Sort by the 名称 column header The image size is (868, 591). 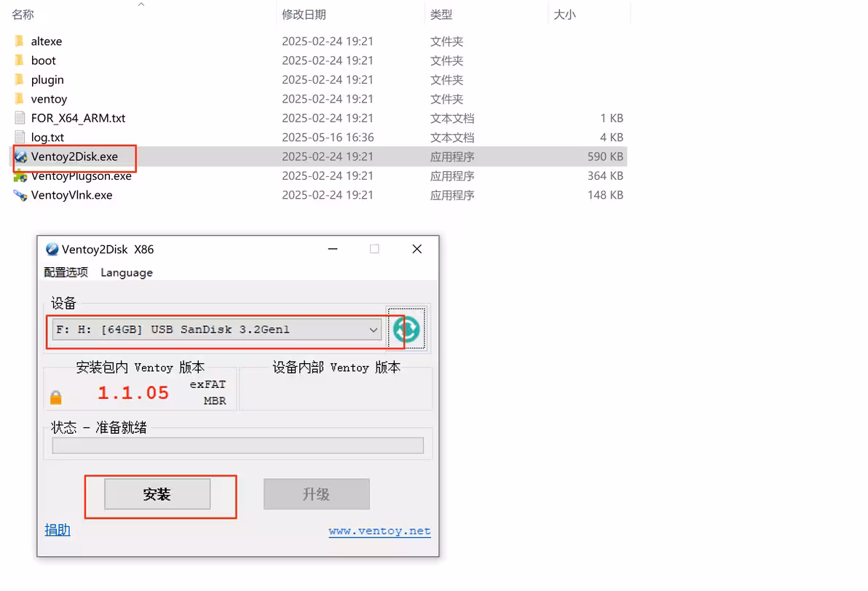23,15
